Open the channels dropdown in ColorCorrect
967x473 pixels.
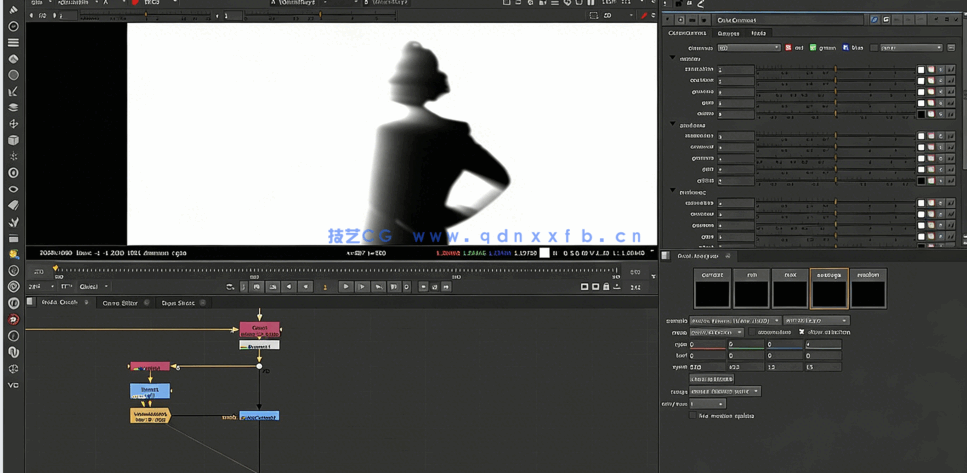tap(748, 48)
